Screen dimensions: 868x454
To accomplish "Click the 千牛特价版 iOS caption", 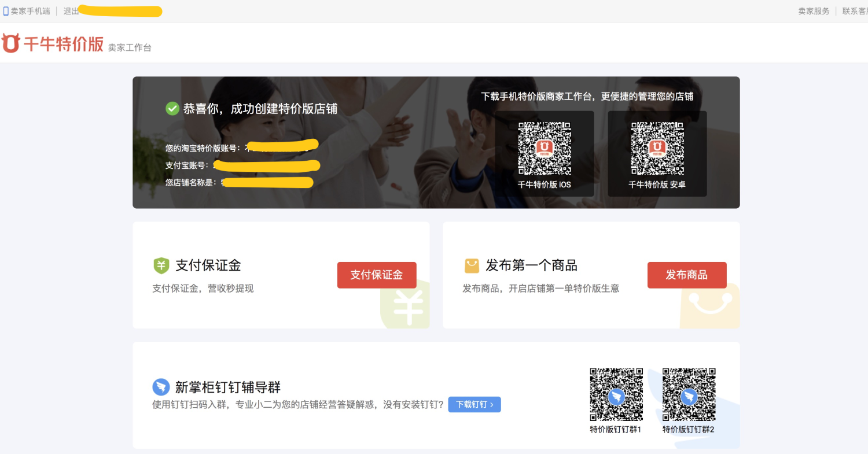I will tap(544, 184).
